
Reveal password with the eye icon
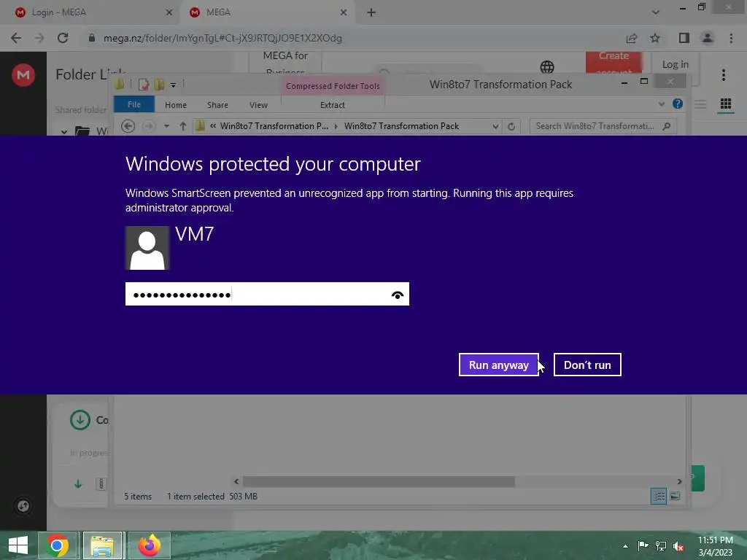[398, 295]
